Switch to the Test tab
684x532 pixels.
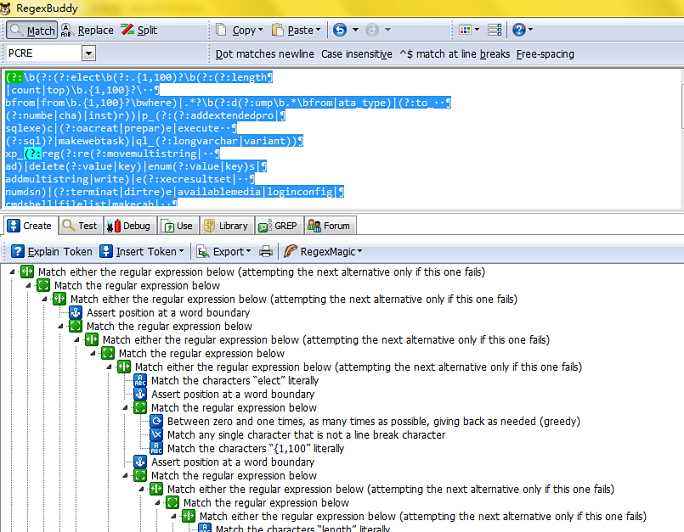[80, 226]
